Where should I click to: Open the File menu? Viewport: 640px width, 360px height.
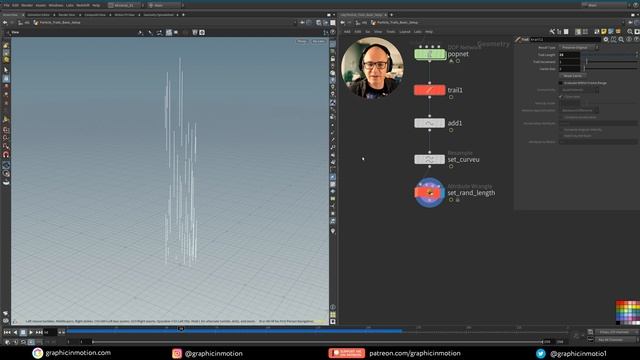coord(7,5)
